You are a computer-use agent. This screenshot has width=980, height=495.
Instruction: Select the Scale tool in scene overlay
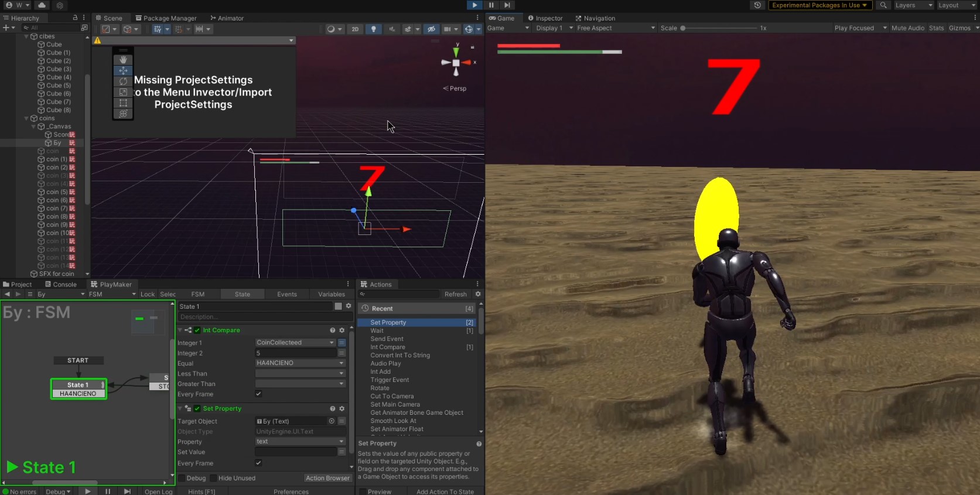[123, 92]
